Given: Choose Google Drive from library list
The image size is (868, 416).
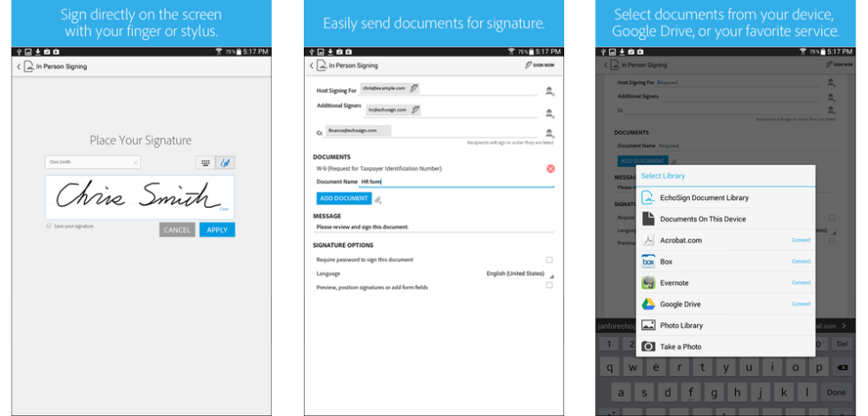Looking at the screenshot, I should tap(679, 304).
